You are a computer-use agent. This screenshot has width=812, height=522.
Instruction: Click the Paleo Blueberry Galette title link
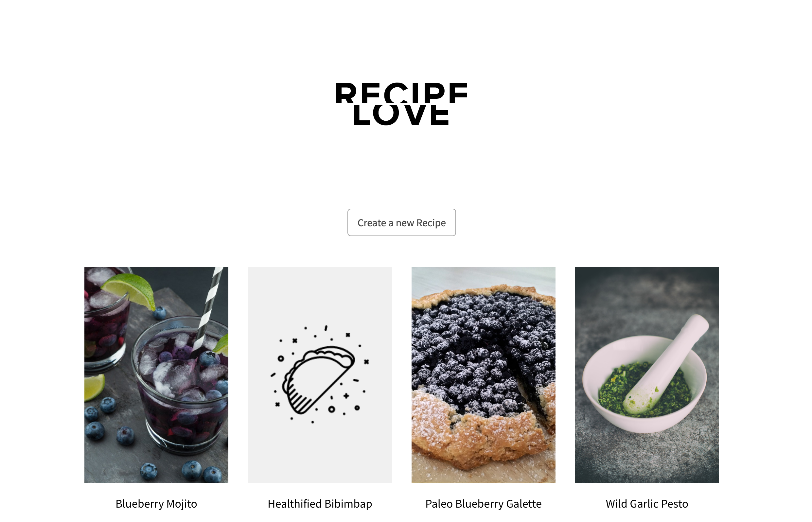(484, 504)
